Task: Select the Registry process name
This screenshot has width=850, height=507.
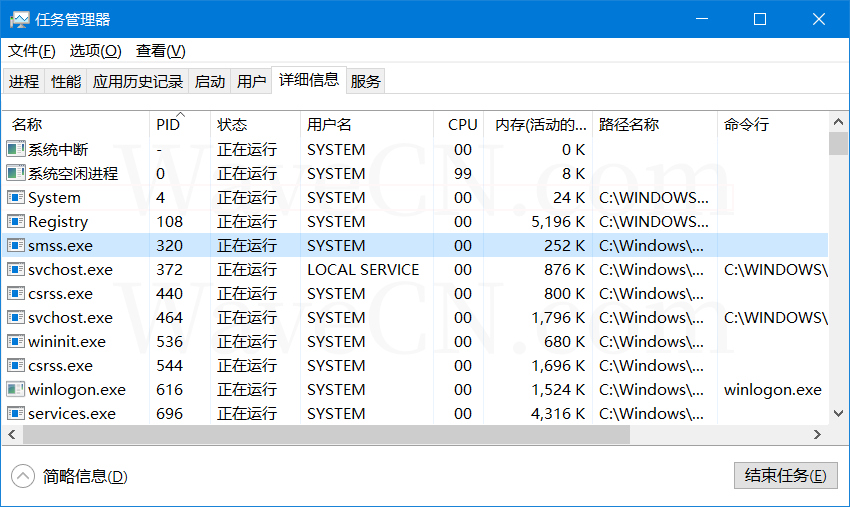Action: 58,222
